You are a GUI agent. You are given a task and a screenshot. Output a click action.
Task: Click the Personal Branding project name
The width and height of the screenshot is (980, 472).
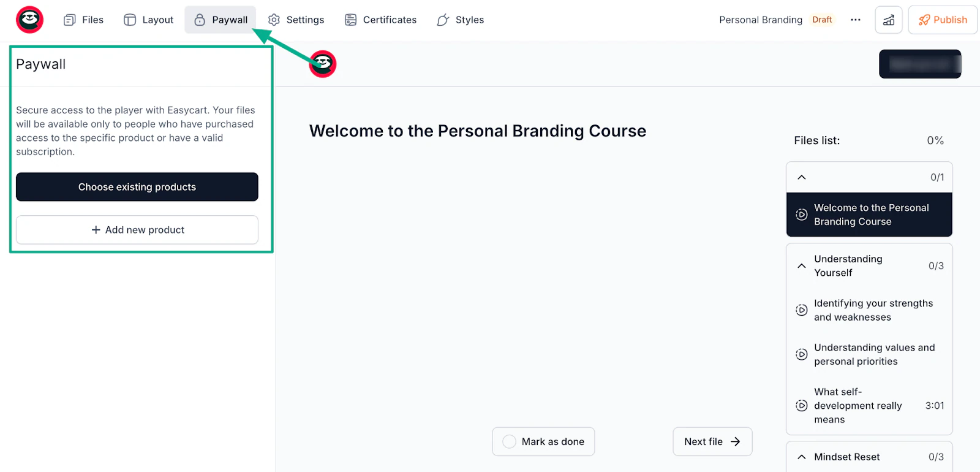click(x=761, y=20)
